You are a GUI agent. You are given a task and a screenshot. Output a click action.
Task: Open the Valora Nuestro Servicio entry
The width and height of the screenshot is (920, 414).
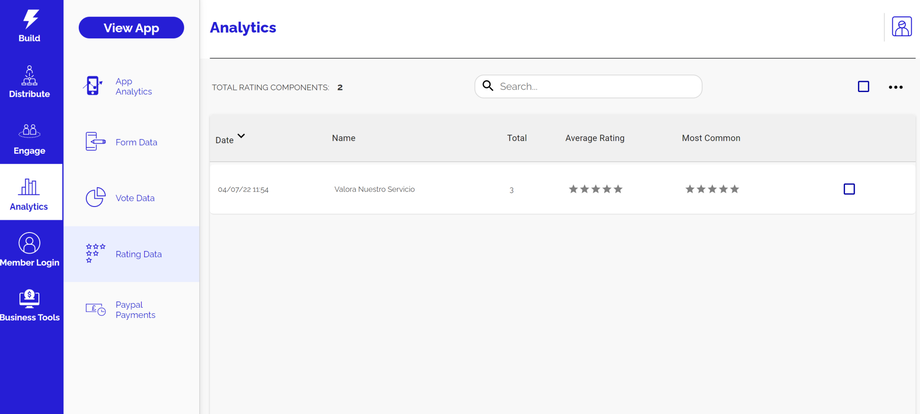(374, 189)
